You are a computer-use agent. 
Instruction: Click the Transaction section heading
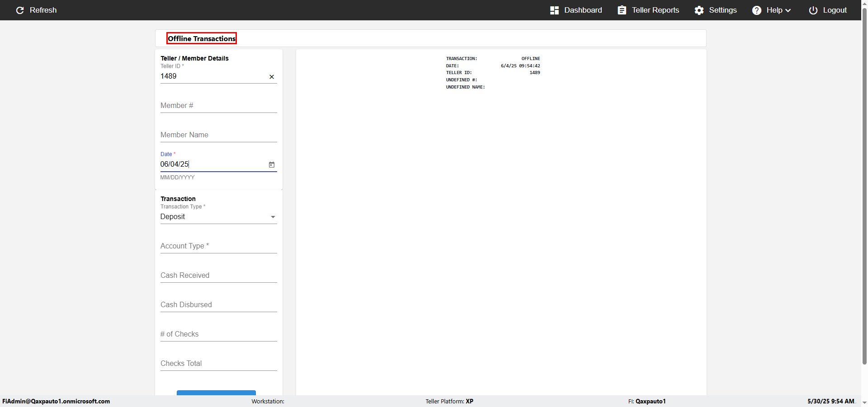(178, 199)
